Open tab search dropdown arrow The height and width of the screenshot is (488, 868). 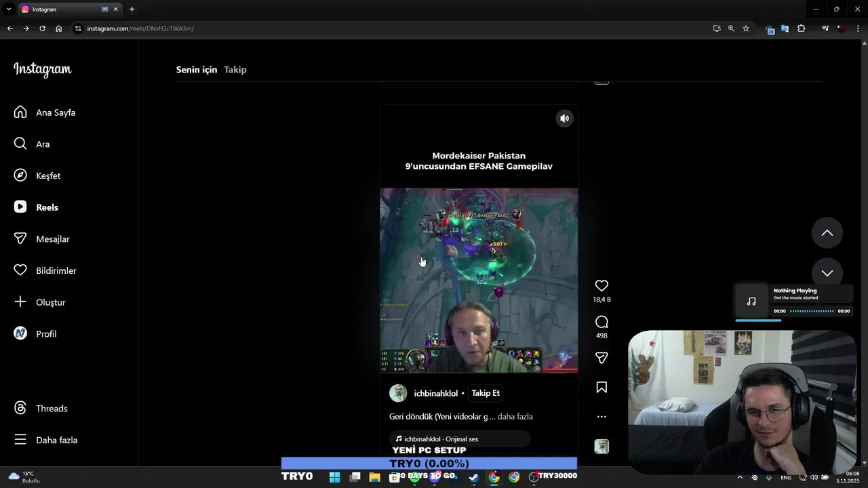point(9,9)
